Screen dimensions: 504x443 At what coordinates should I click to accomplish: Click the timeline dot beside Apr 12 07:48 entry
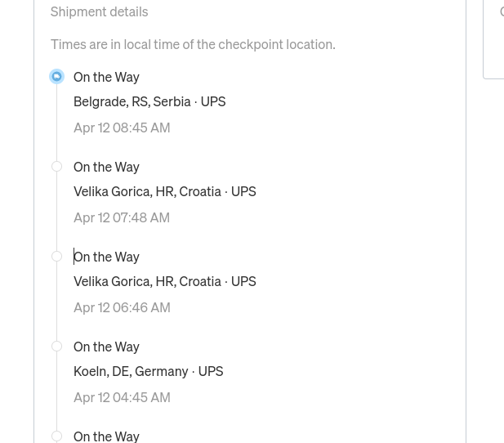(x=56, y=167)
